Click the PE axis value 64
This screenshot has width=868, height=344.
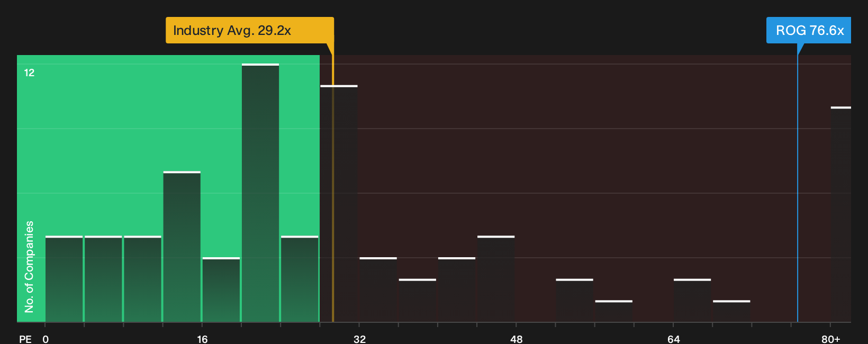coord(673,339)
